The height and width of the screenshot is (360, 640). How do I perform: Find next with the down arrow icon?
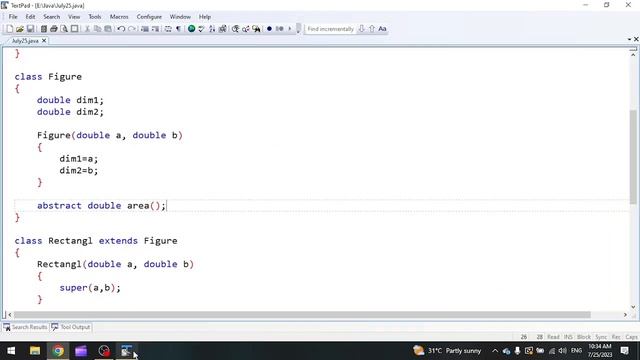pyautogui.click(x=361, y=29)
